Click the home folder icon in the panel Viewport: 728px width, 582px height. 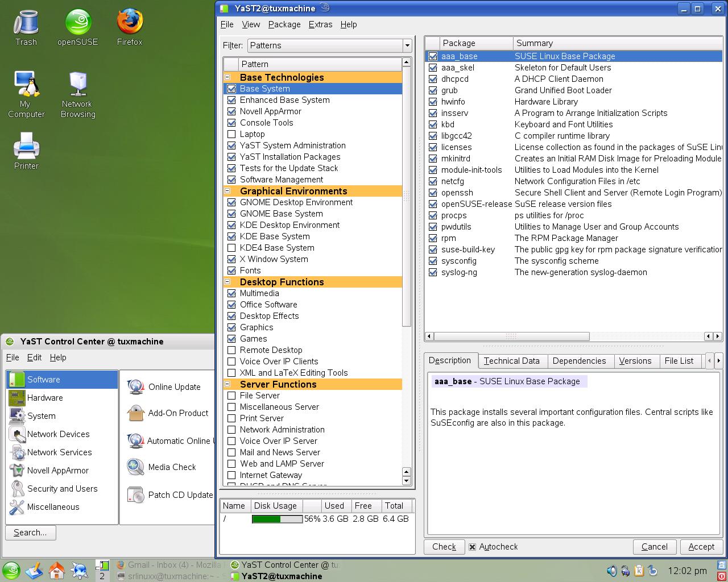(56, 571)
